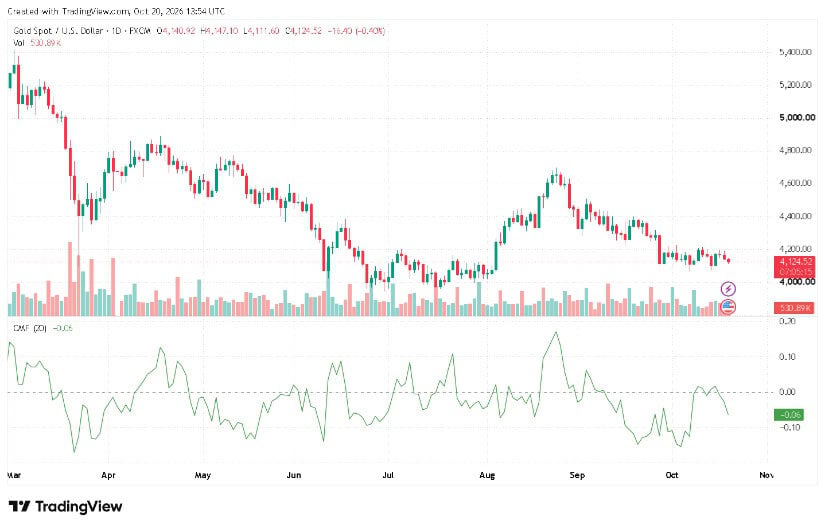Click the bold 4,000.00 price axis label
Viewport: 825px width, 528px height.
pos(797,282)
